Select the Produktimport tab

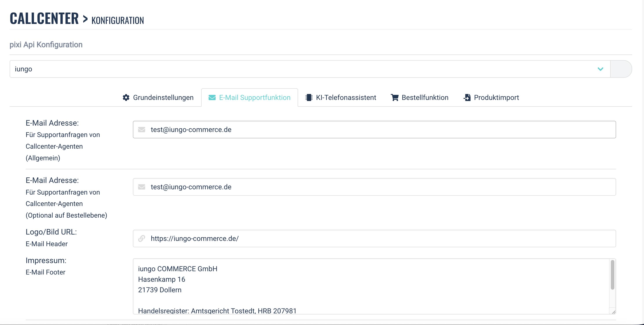pyautogui.click(x=496, y=97)
